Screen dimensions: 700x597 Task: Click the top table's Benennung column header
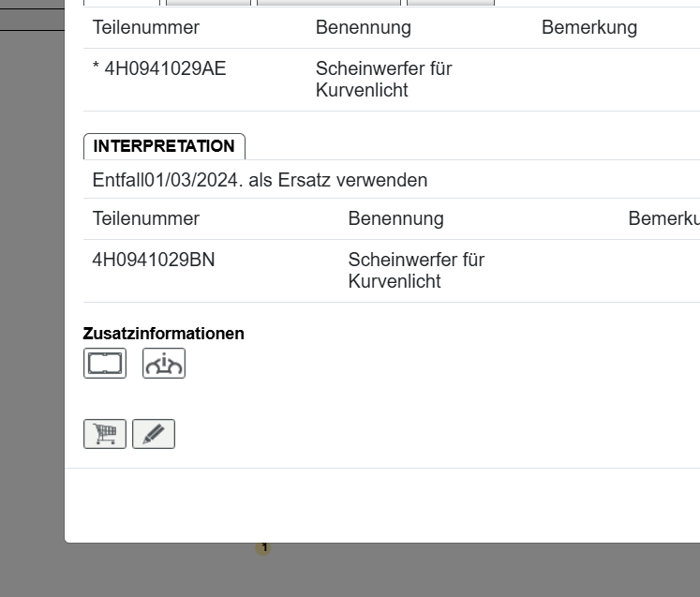click(x=364, y=27)
